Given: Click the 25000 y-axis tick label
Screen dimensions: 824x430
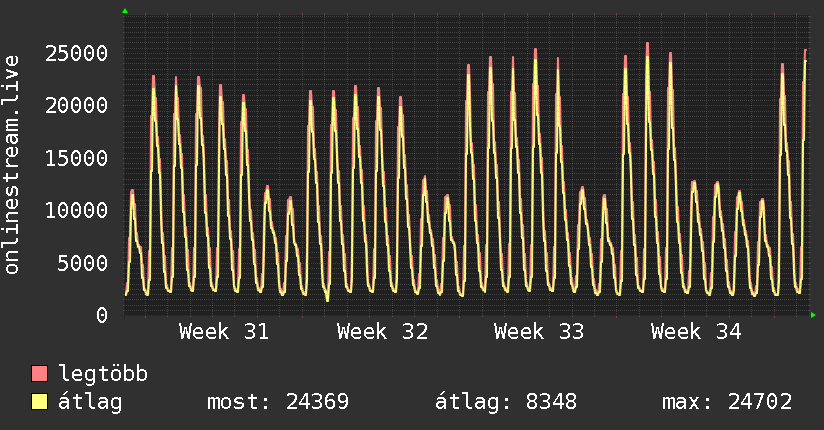Looking at the screenshot, I should (76, 53).
